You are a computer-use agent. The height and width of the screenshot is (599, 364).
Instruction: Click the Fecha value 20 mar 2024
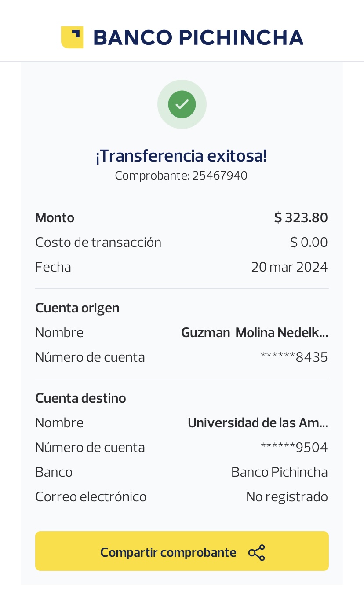point(289,267)
